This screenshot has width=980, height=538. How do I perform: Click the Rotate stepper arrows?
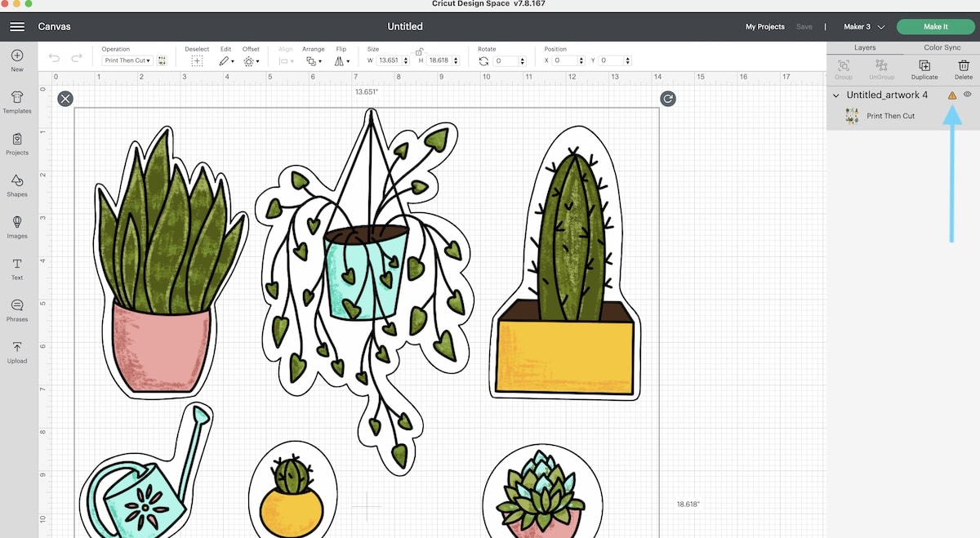[522, 61]
